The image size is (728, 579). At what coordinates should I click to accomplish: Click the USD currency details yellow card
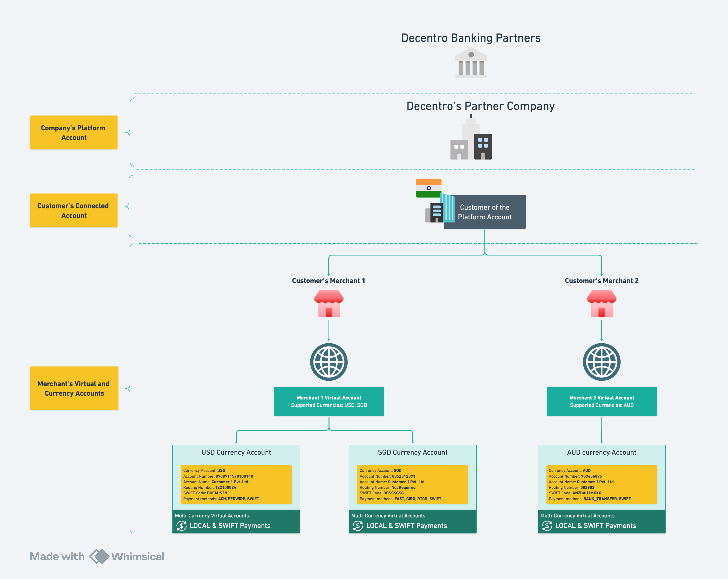point(236,484)
